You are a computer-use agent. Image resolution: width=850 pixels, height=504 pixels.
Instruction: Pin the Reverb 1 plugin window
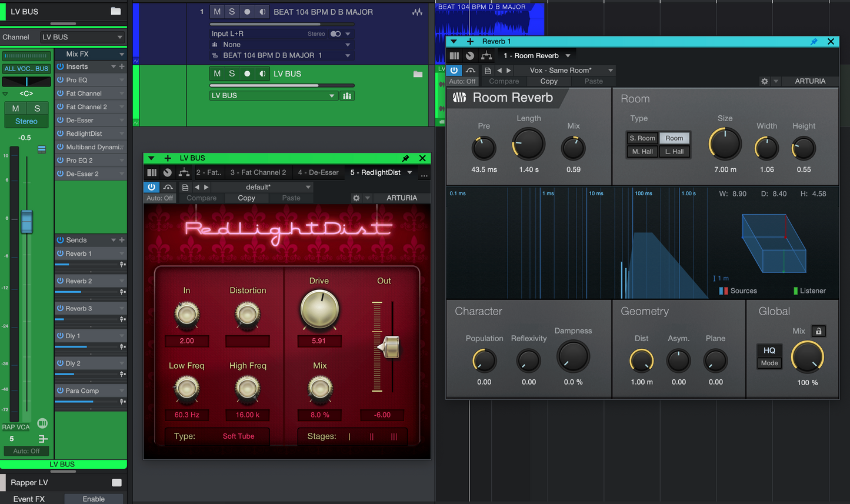pyautogui.click(x=814, y=42)
